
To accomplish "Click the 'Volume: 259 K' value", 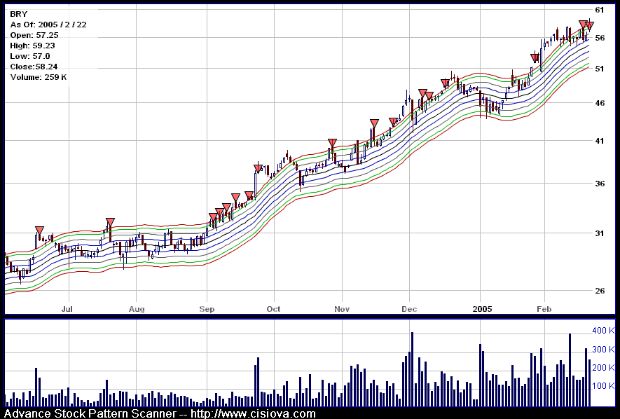I will (x=38, y=77).
